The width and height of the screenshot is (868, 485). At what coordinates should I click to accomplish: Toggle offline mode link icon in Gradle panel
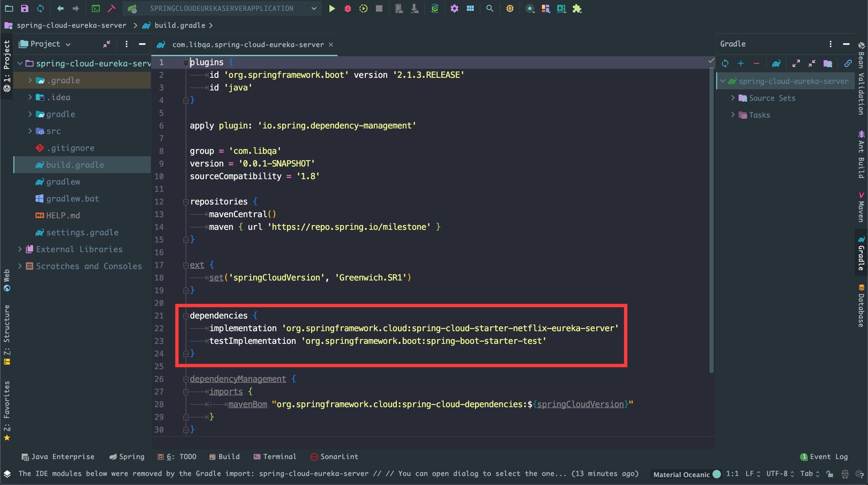pos(848,63)
